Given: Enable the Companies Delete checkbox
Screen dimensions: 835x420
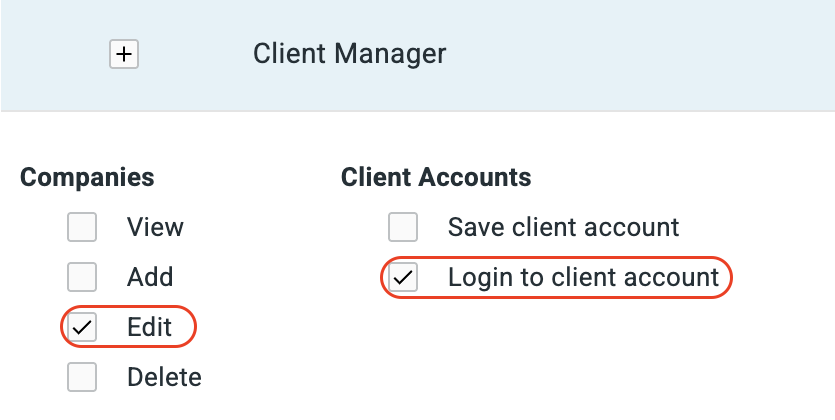Looking at the screenshot, I should coord(82,377).
